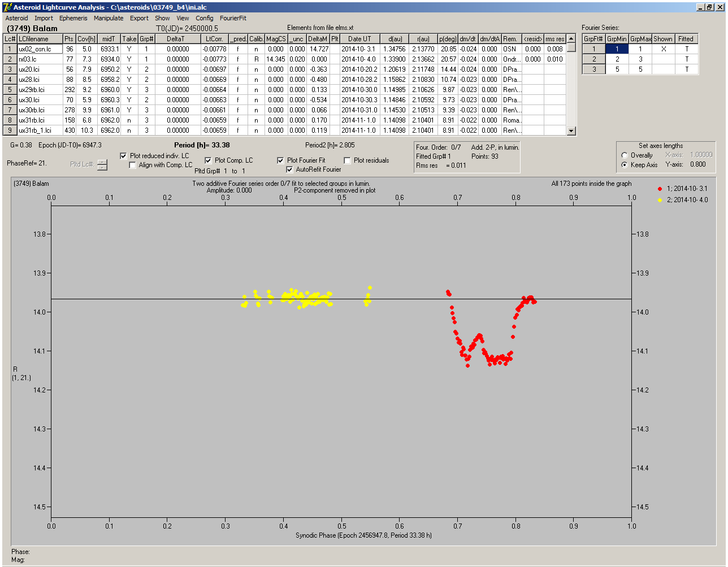Select row ux02_osn.lc filename cell

pyautogui.click(x=40, y=49)
